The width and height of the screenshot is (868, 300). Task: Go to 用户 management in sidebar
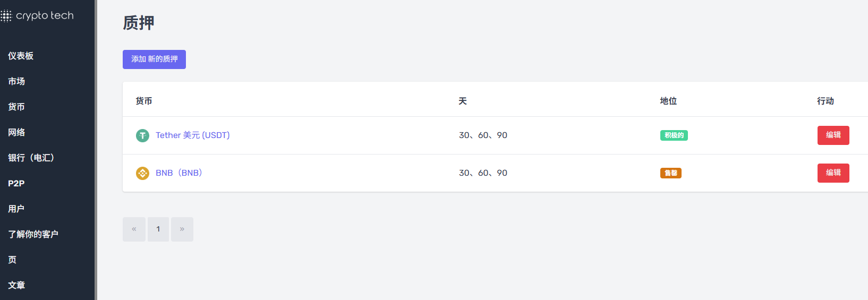tap(16, 209)
